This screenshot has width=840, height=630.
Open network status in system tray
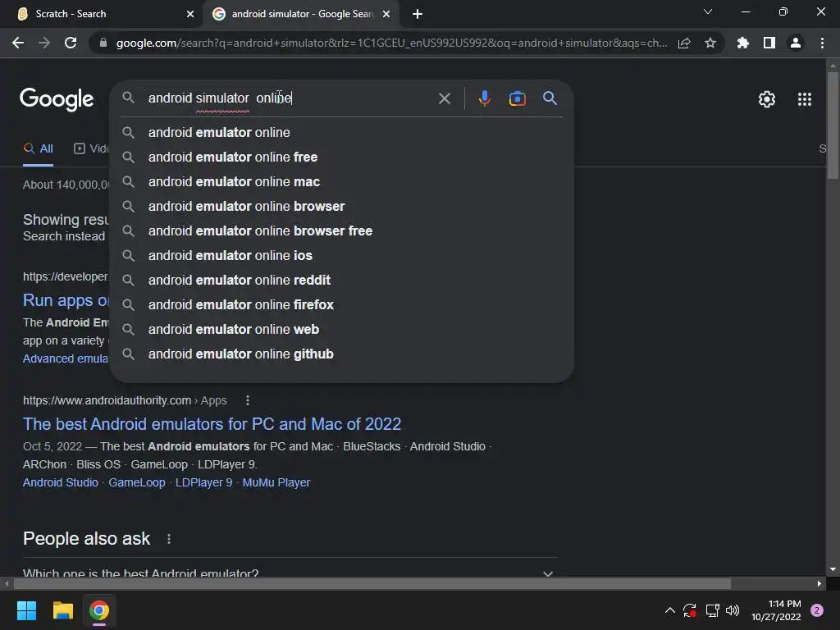pyautogui.click(x=712, y=610)
